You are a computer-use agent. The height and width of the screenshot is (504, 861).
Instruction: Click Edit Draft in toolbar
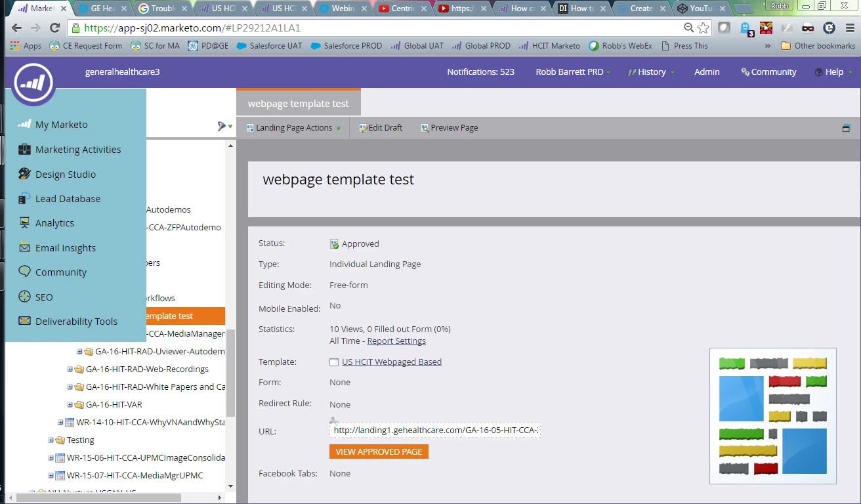pos(381,128)
